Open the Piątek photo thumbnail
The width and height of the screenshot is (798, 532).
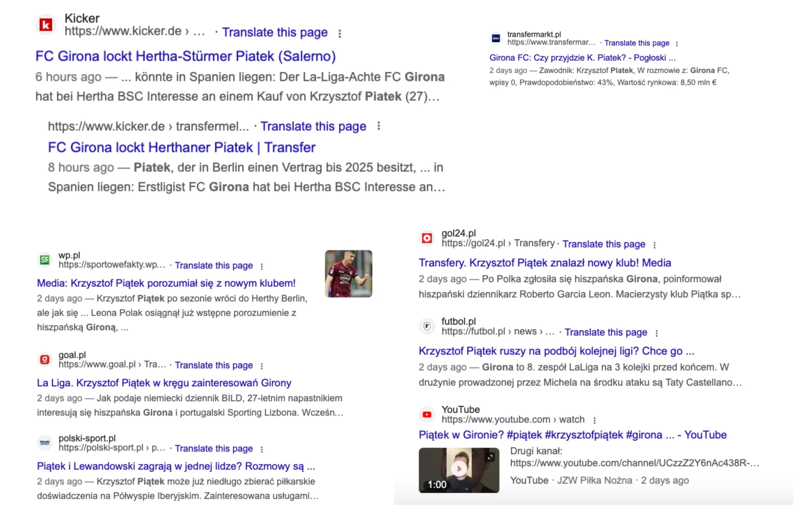point(349,273)
